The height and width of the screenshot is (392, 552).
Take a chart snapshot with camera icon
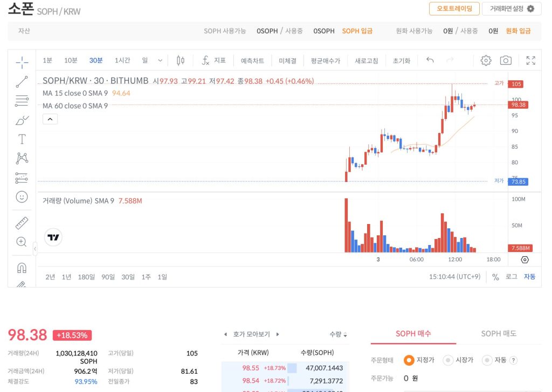click(x=506, y=60)
